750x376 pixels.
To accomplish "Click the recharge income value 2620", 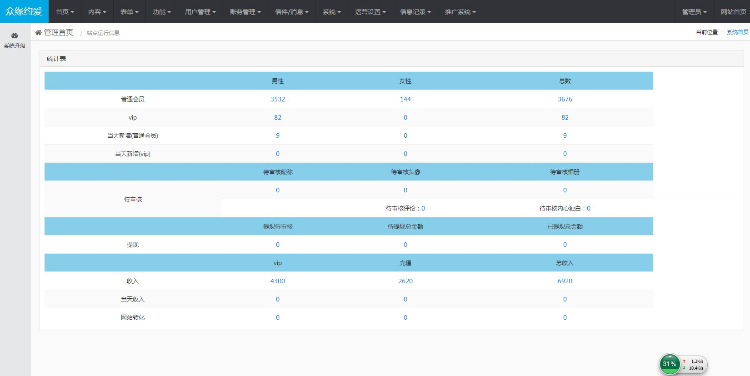I will tap(405, 281).
